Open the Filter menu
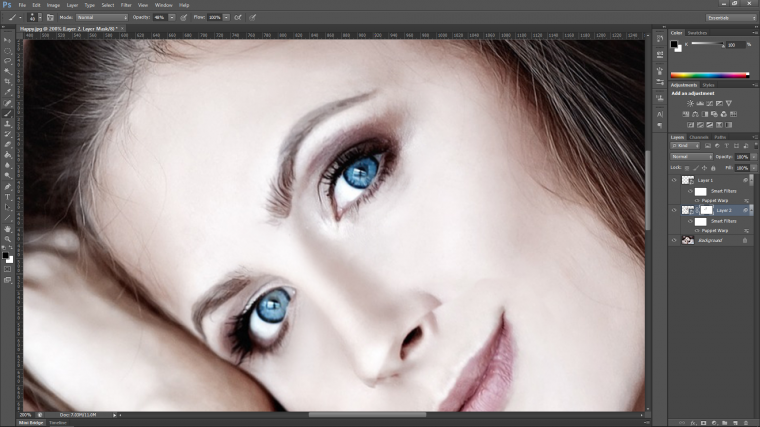This screenshot has height=427, width=760. pos(126,5)
